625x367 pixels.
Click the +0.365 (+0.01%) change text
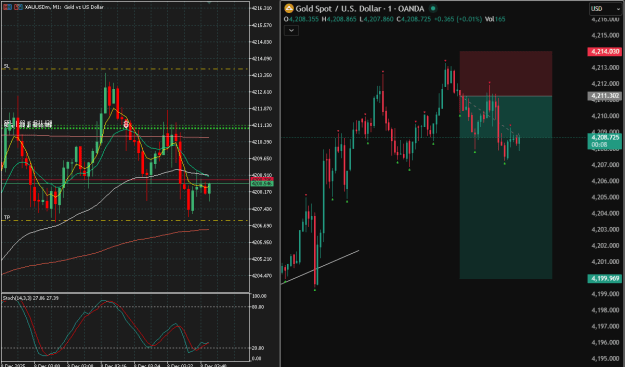458,19
